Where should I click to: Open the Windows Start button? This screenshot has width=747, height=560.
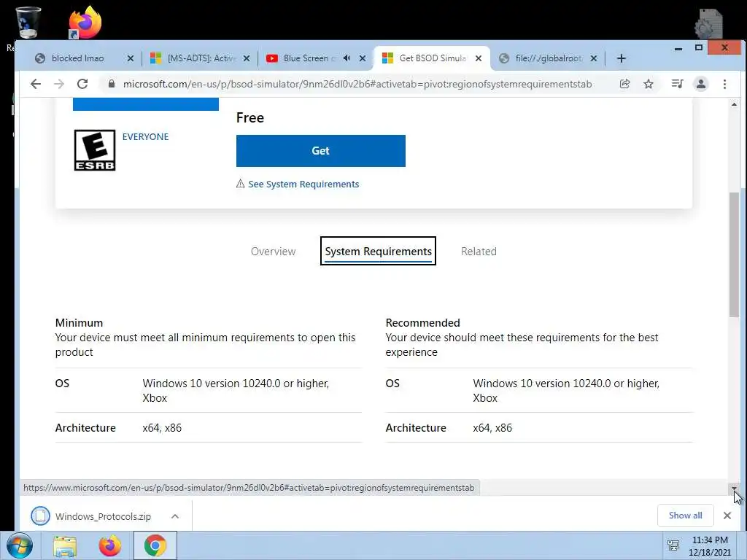pos(20,545)
